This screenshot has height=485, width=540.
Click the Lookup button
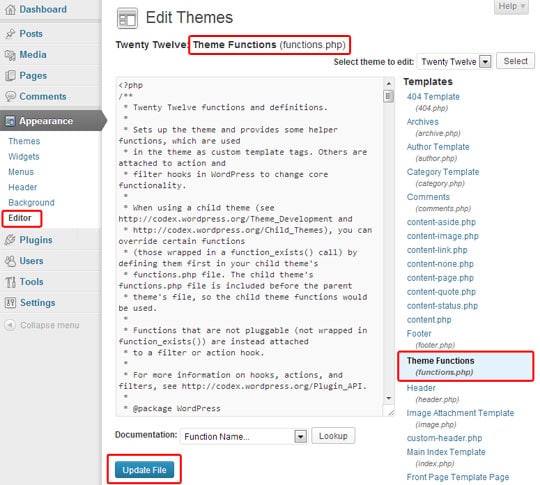(x=333, y=436)
